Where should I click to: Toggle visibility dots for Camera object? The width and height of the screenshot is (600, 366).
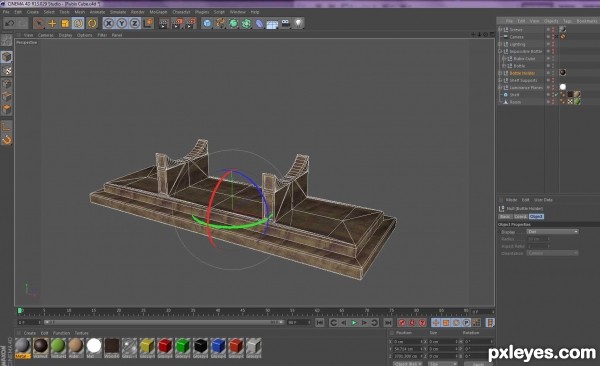coord(553,37)
